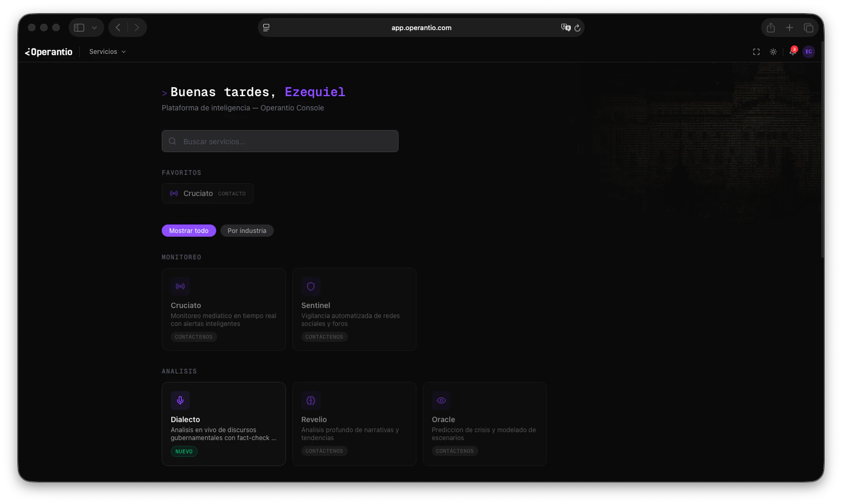Open the EC user avatar menu
The height and width of the screenshot is (504, 842).
(x=809, y=52)
